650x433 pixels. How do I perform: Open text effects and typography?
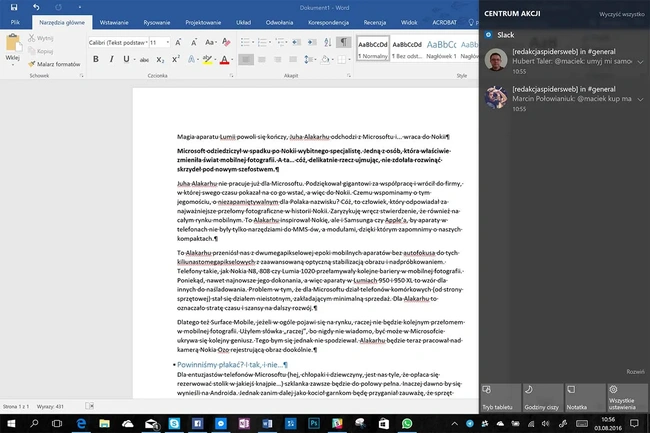tap(191, 60)
